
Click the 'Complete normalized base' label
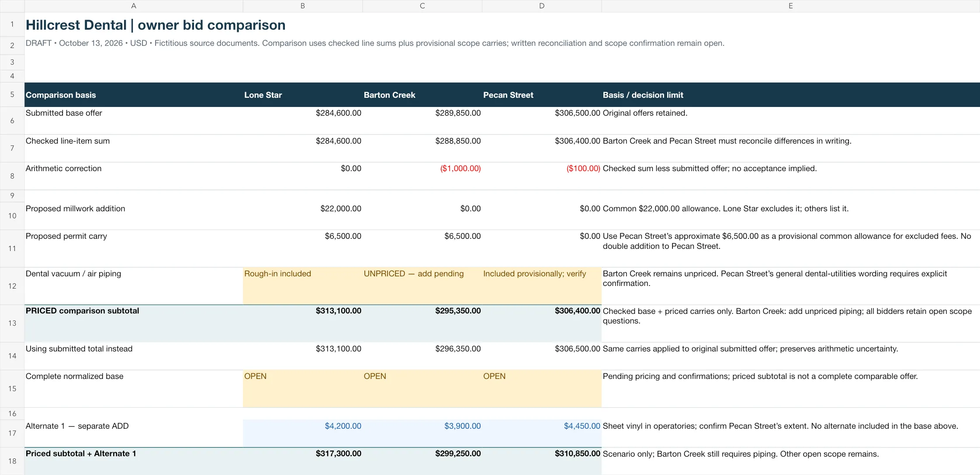74,376
